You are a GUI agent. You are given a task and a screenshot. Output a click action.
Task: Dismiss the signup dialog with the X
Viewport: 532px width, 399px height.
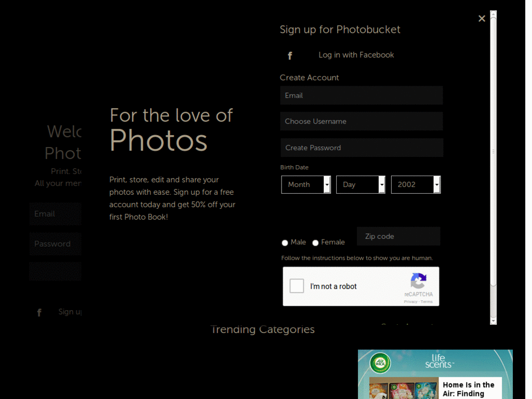(x=482, y=18)
